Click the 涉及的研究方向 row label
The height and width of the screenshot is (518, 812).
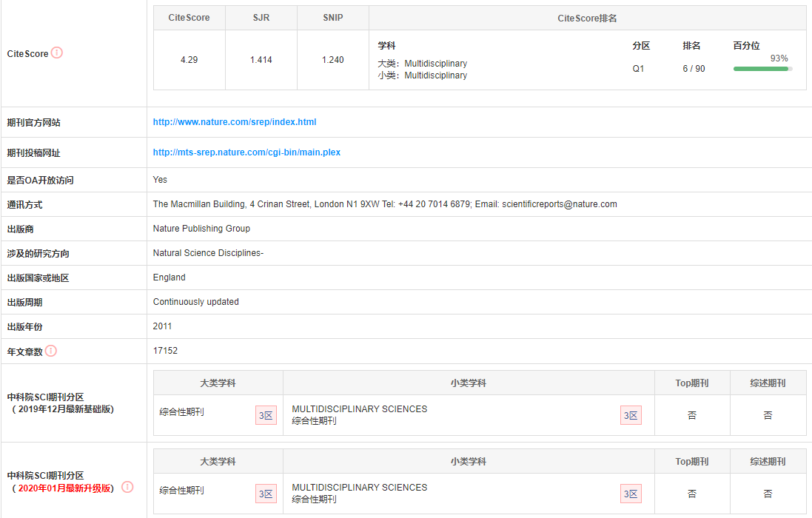[x=38, y=254]
